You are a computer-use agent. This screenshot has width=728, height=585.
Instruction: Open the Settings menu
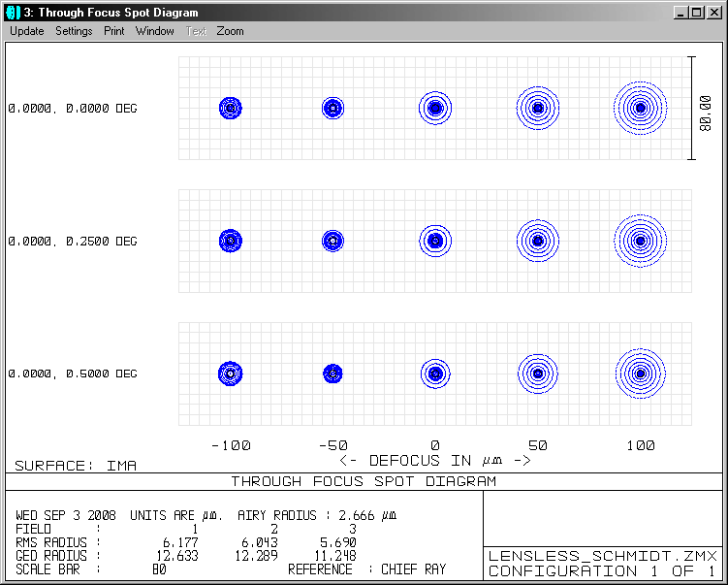(x=74, y=31)
